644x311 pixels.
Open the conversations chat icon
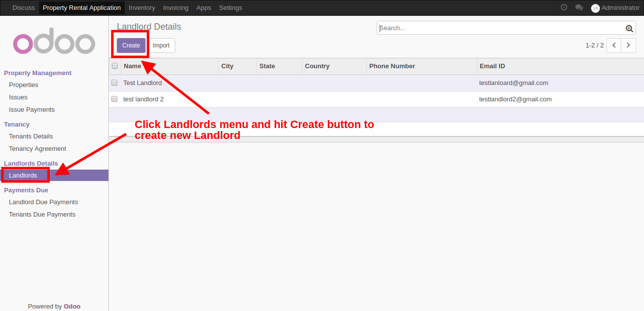[x=579, y=7]
